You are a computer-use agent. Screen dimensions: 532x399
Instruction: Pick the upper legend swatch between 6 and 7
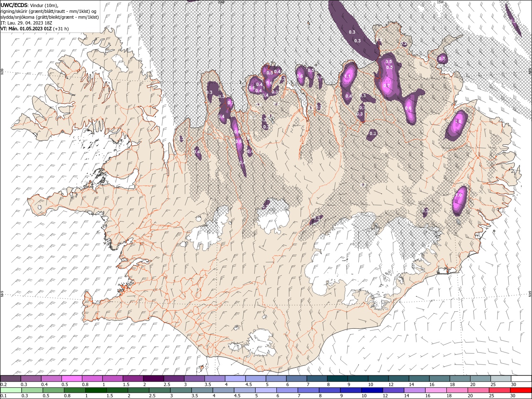[296, 378]
